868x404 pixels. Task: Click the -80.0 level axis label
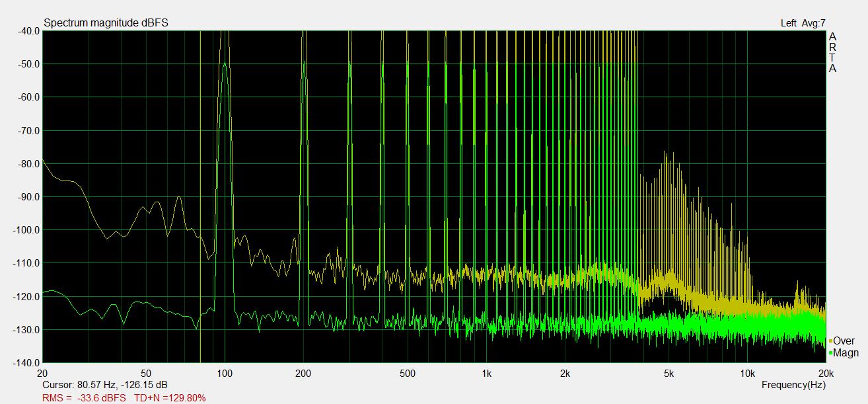[28, 164]
